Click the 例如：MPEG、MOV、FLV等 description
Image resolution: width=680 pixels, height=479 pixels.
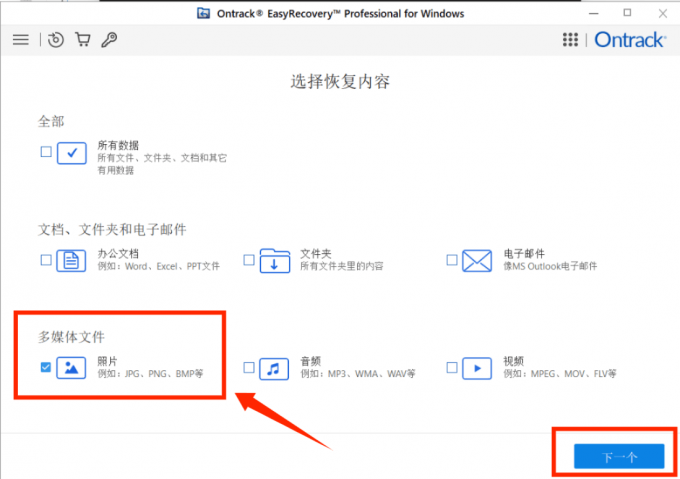tap(560, 374)
